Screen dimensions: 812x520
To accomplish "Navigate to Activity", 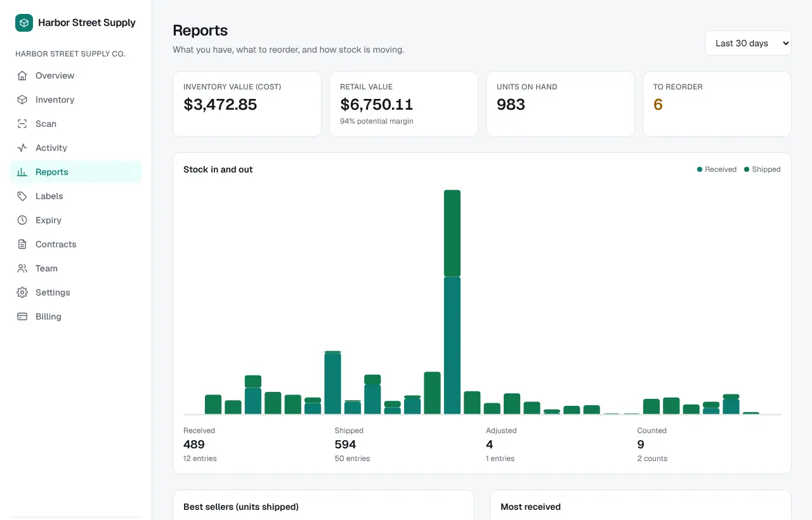I will click(76, 148).
